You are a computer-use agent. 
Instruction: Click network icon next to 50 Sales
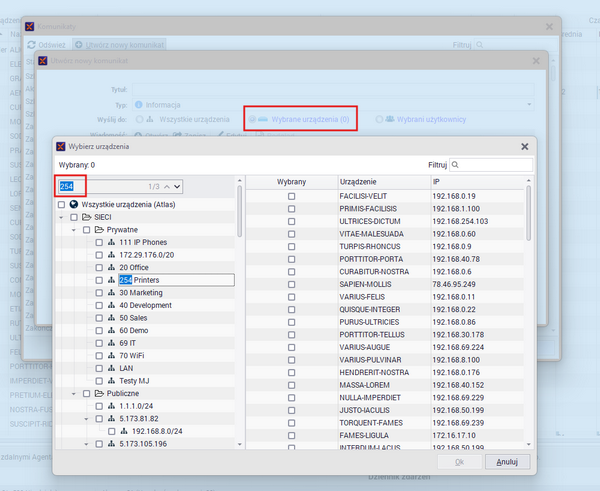coord(111,318)
